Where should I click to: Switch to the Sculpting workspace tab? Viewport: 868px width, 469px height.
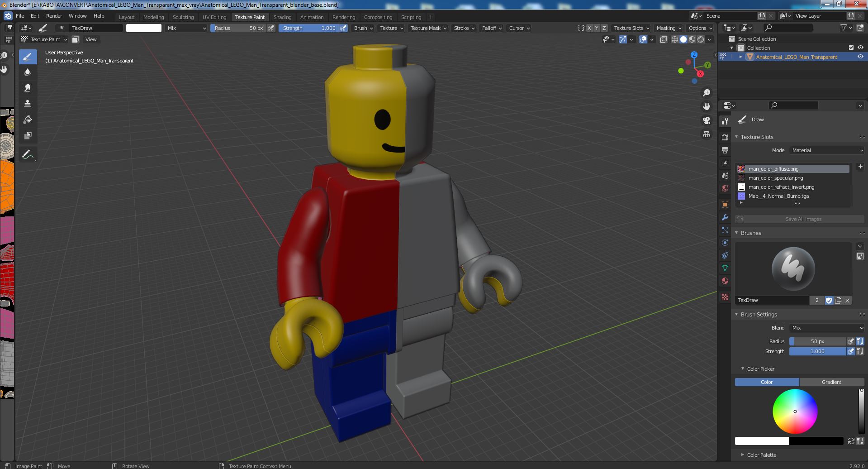pyautogui.click(x=183, y=17)
